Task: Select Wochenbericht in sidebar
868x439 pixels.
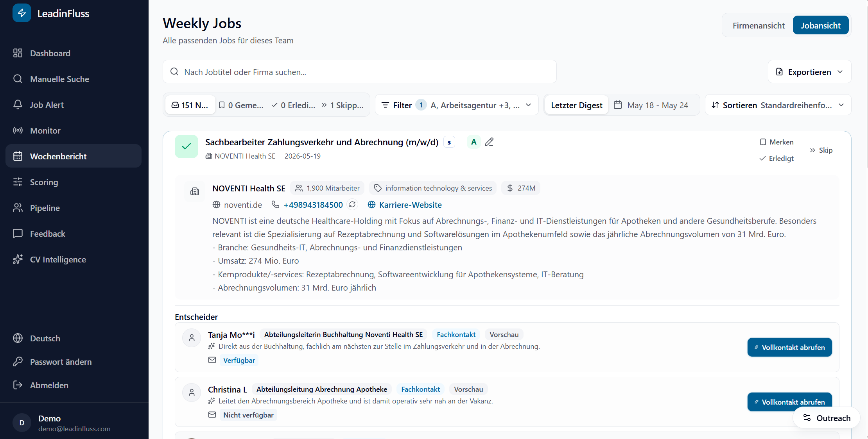Action: (x=74, y=156)
